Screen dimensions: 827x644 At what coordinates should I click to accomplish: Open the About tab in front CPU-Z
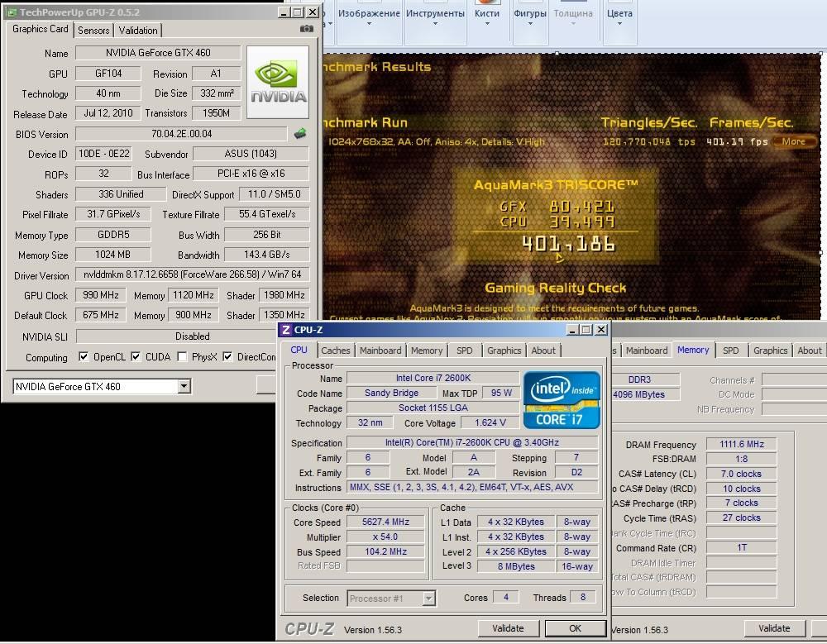pyautogui.click(x=543, y=351)
